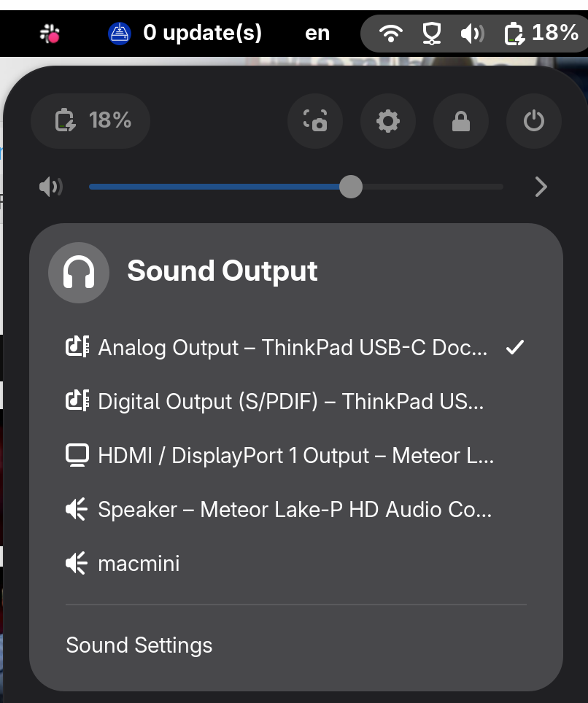Open the power off menu
Viewport: 588px width, 703px height.
[533, 121]
